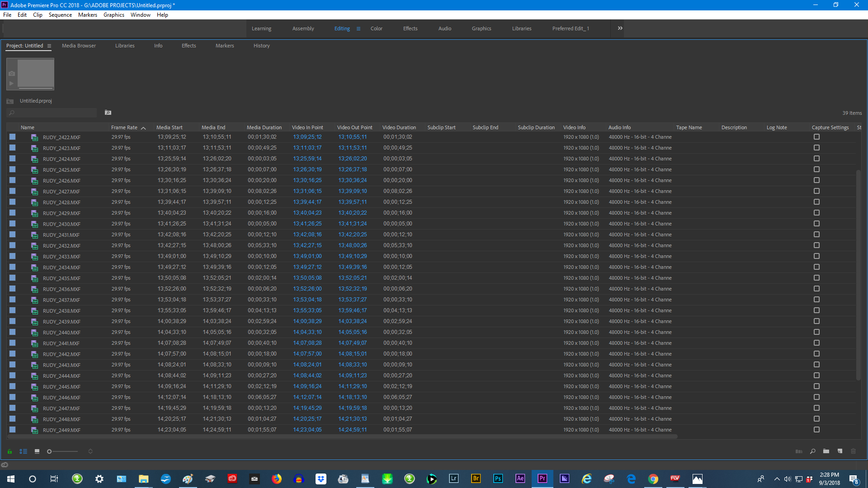The width and height of the screenshot is (868, 488).
Task: Tick Capture Settings checkbox for RUDY_2440.MXF
Action: point(816,332)
